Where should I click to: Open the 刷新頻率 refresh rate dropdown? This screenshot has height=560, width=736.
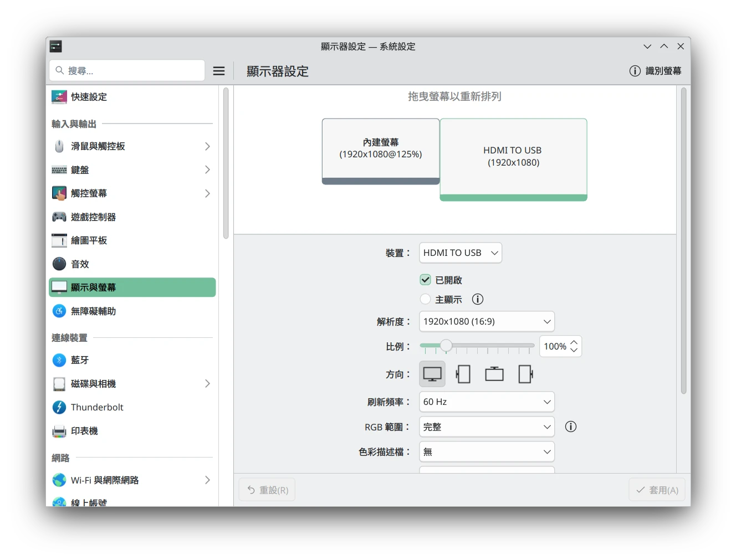[x=487, y=402]
